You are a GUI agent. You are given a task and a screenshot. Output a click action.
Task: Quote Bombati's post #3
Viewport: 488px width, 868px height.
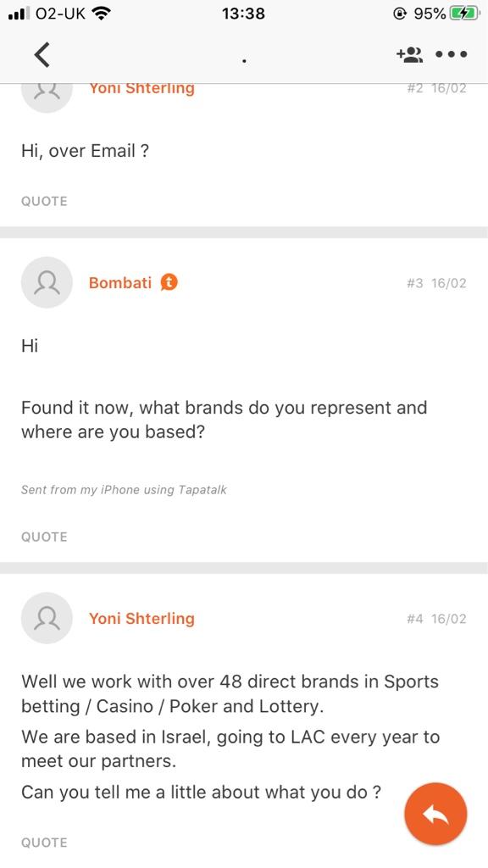click(44, 537)
